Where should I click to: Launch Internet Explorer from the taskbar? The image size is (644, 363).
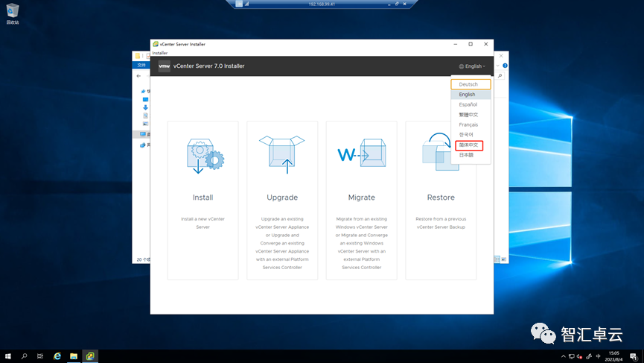click(57, 356)
